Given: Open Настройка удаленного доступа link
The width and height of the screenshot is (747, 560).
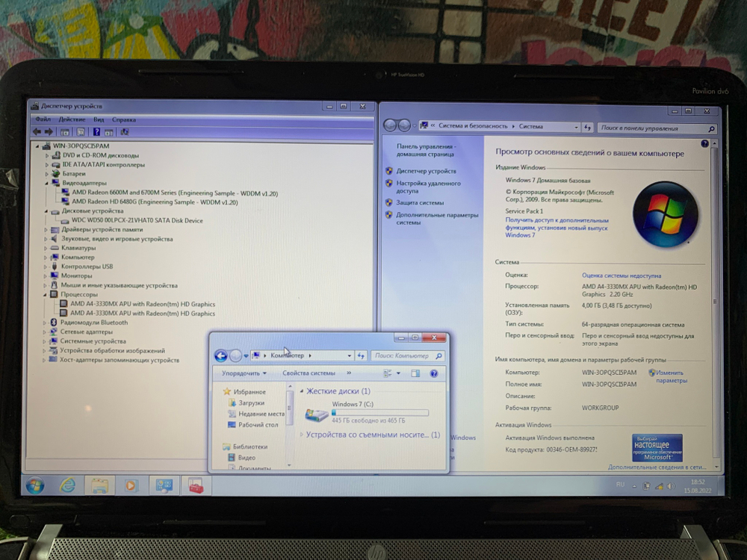Looking at the screenshot, I should [428, 187].
